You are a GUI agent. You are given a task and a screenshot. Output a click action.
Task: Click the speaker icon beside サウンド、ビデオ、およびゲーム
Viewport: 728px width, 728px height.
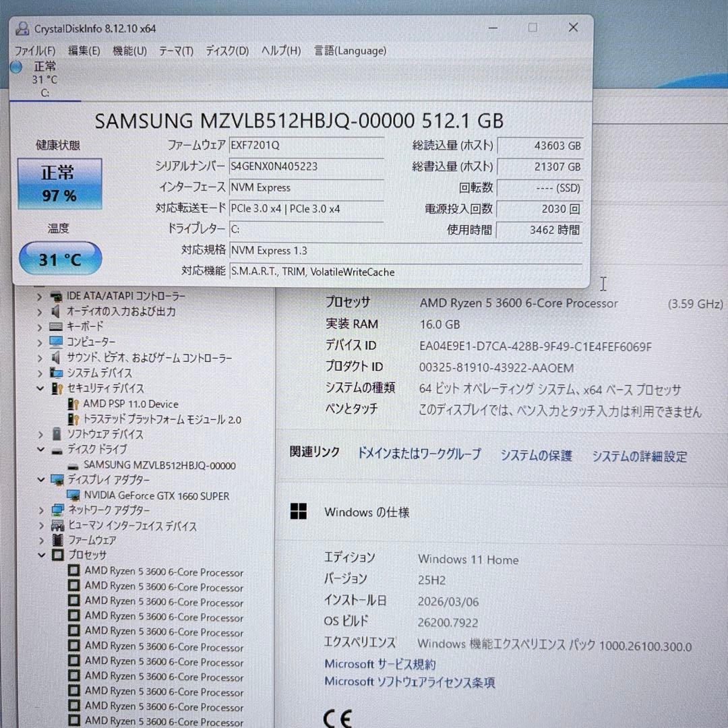pos(56,357)
